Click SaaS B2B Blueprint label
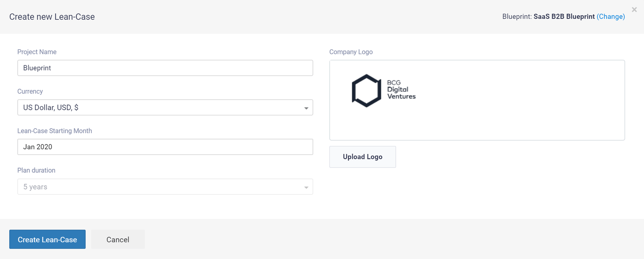Image resolution: width=644 pixels, height=259 pixels. click(565, 16)
